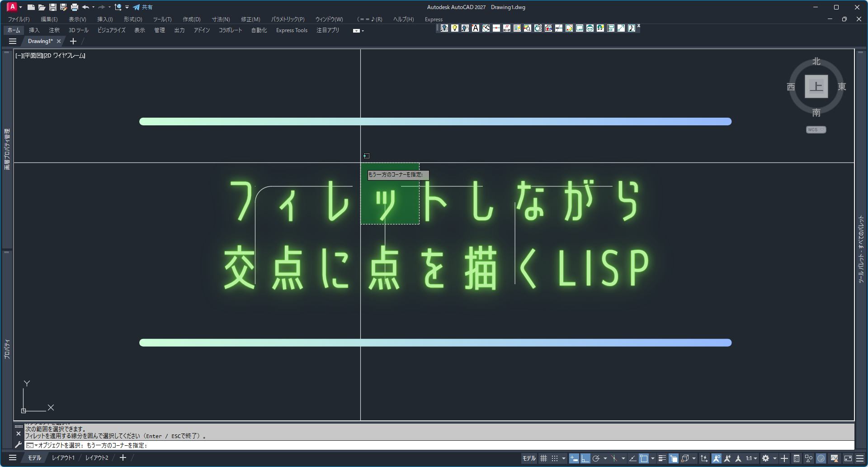Screen dimensions: 868x467
Task: Click the 東 direction on the ViewCube compass
Action: pos(842,86)
